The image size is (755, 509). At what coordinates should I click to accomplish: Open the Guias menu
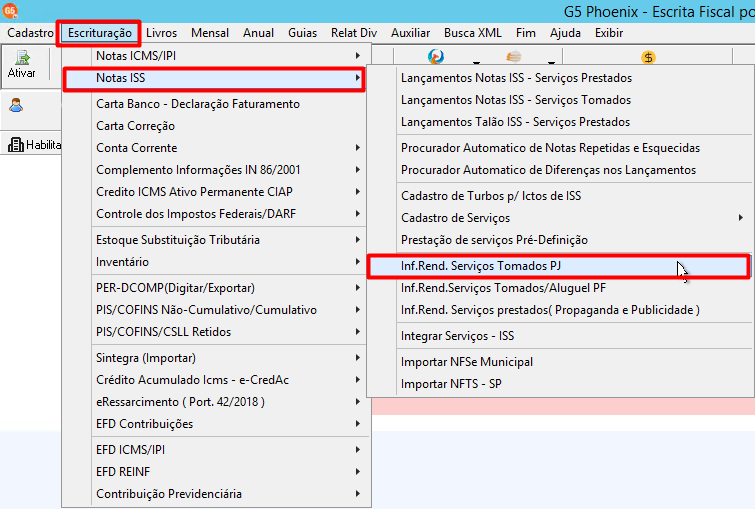click(x=302, y=33)
